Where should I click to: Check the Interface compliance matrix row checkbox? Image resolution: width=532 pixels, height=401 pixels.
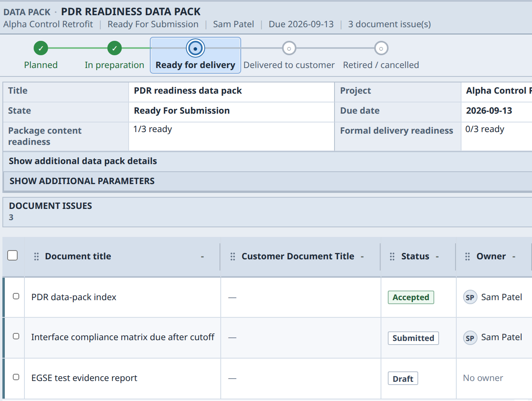click(16, 336)
